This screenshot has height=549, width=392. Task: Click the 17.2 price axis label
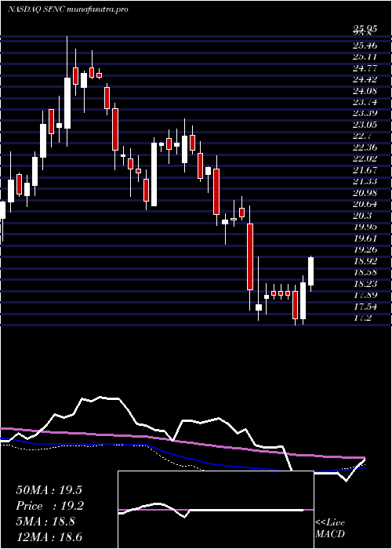pyautogui.click(x=363, y=318)
